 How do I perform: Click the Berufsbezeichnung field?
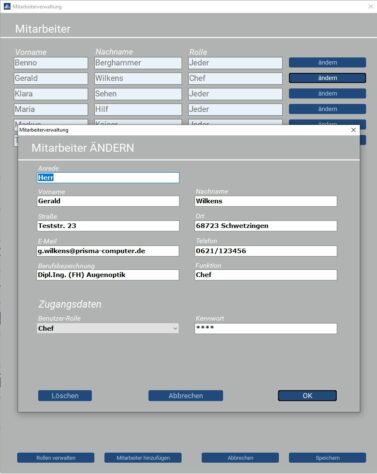coord(108,275)
